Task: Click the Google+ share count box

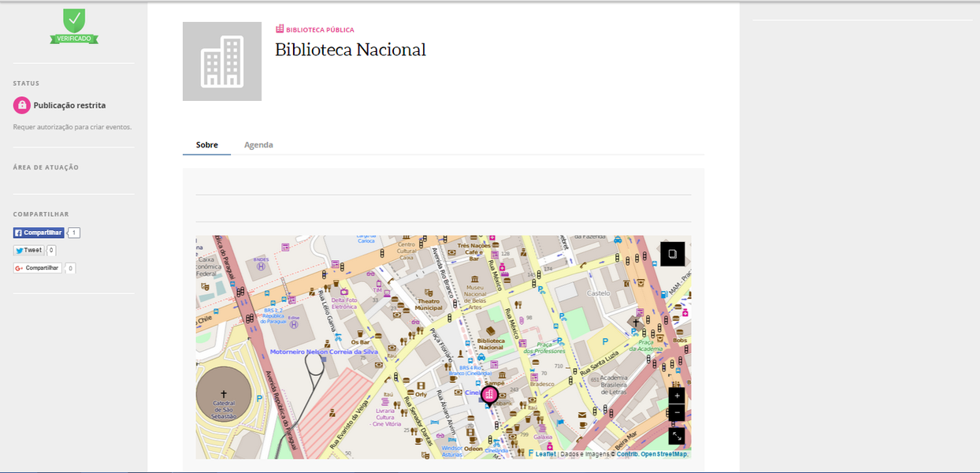Action: pos(70,268)
